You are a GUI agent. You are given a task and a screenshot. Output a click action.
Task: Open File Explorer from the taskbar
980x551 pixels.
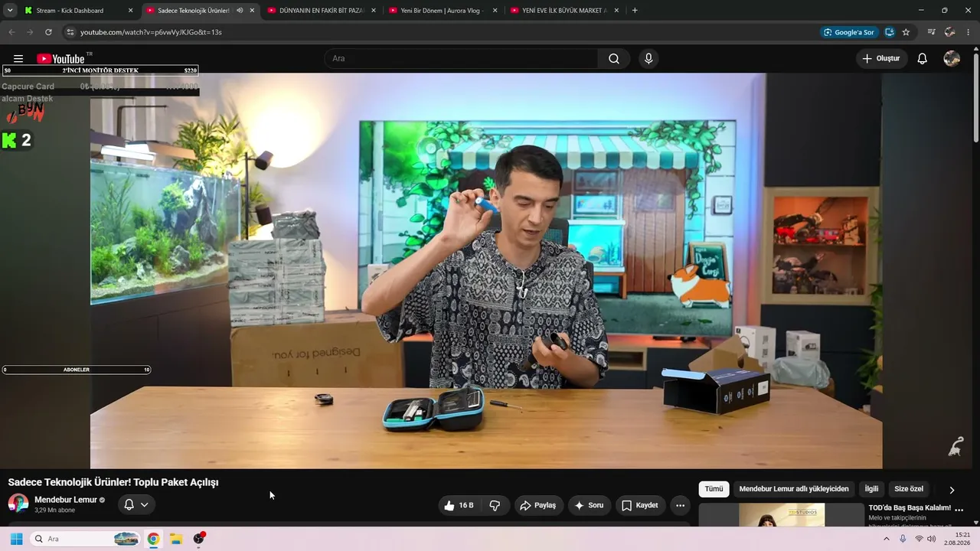[175, 539]
